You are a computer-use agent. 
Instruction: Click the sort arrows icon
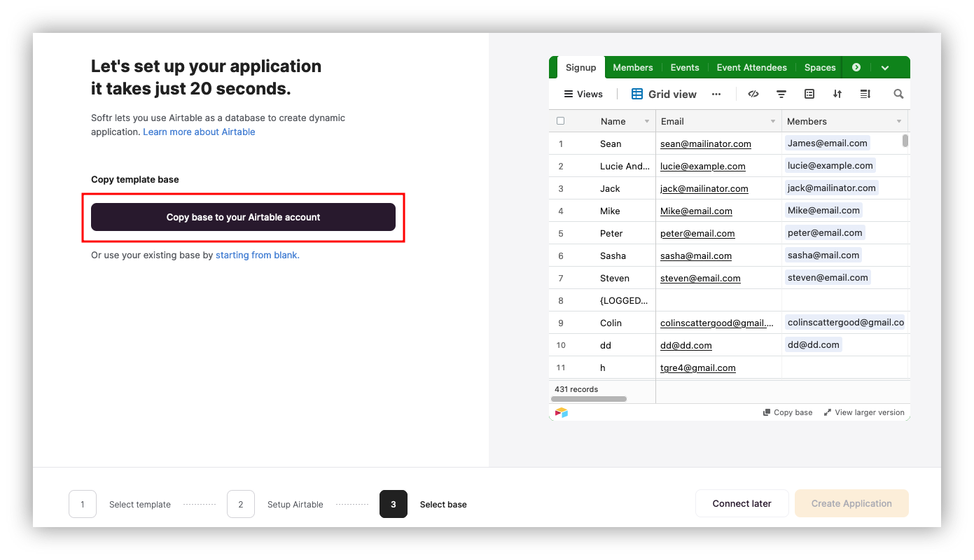pyautogui.click(x=837, y=94)
